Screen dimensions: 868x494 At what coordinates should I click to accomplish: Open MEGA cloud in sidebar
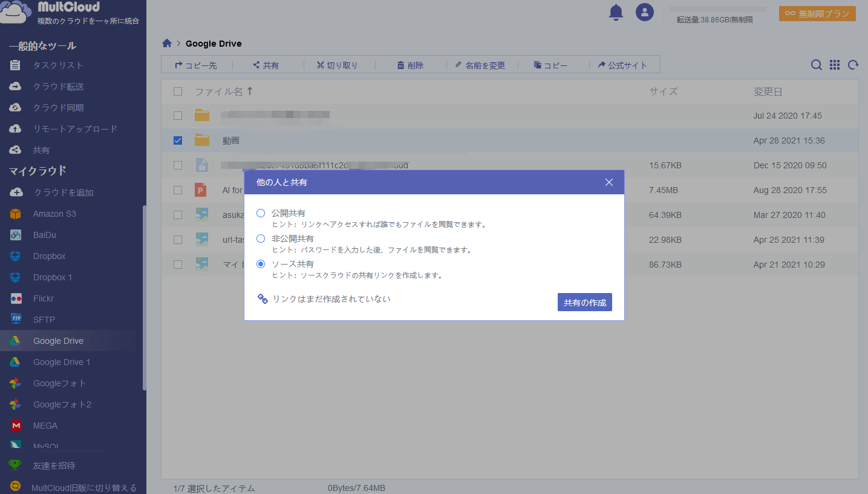click(x=45, y=426)
